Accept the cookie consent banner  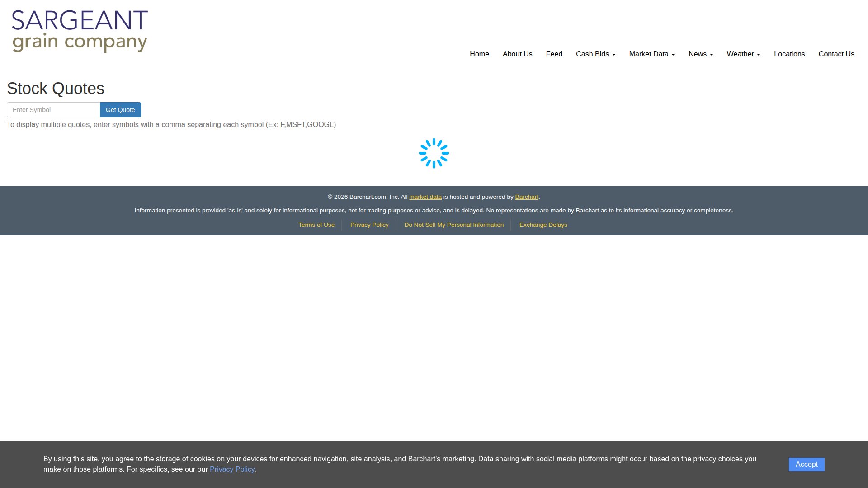(806, 465)
